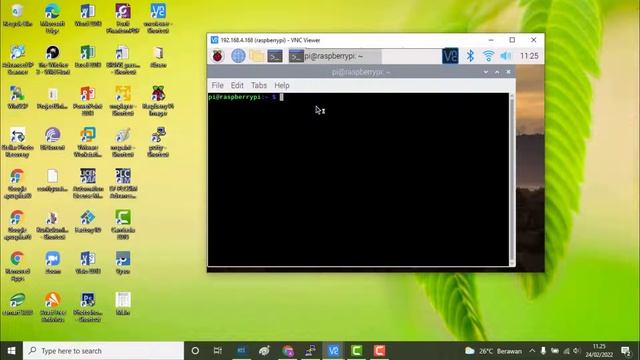Open red Camtasia recorder on the taskbar
The image size is (640, 360).
pyautogui.click(x=379, y=351)
